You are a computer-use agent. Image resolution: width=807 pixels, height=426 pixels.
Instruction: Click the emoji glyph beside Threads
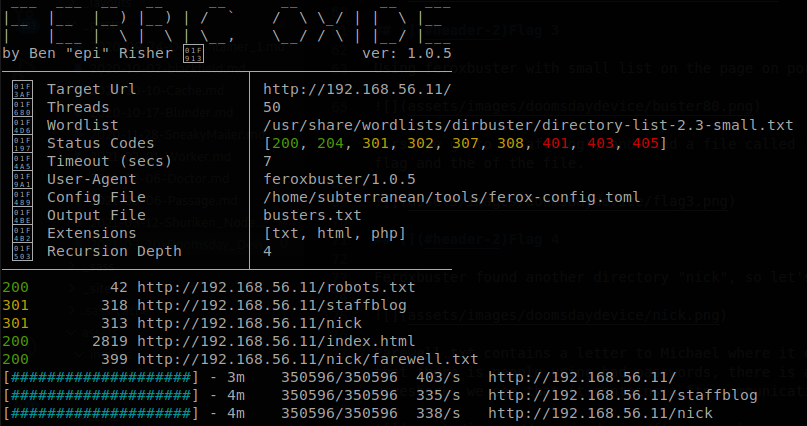tap(22, 108)
